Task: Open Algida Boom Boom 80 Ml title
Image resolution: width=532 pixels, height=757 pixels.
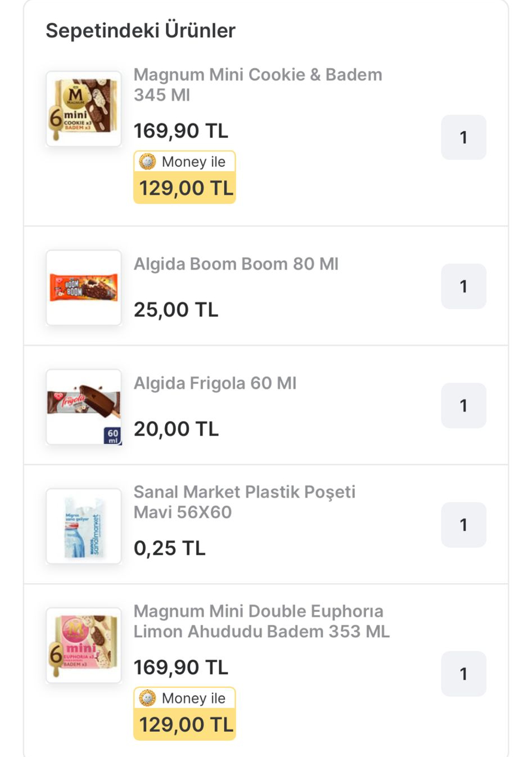Action: pos(236,264)
